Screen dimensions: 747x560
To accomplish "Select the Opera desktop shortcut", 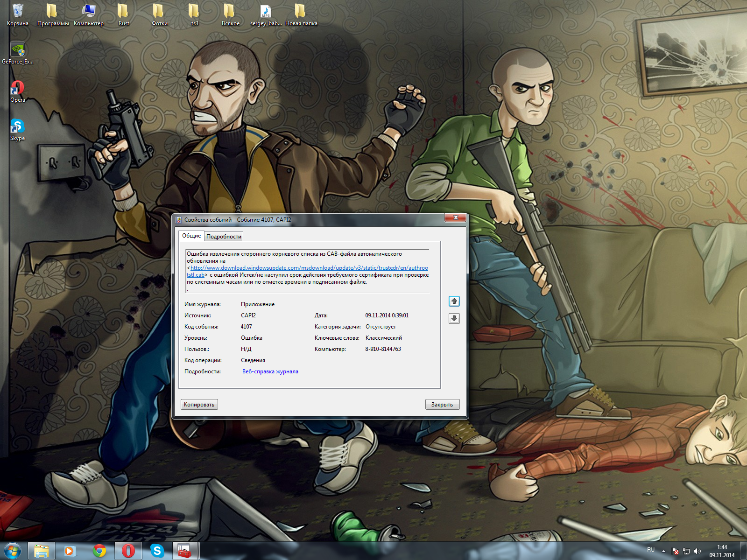I will click(18, 91).
